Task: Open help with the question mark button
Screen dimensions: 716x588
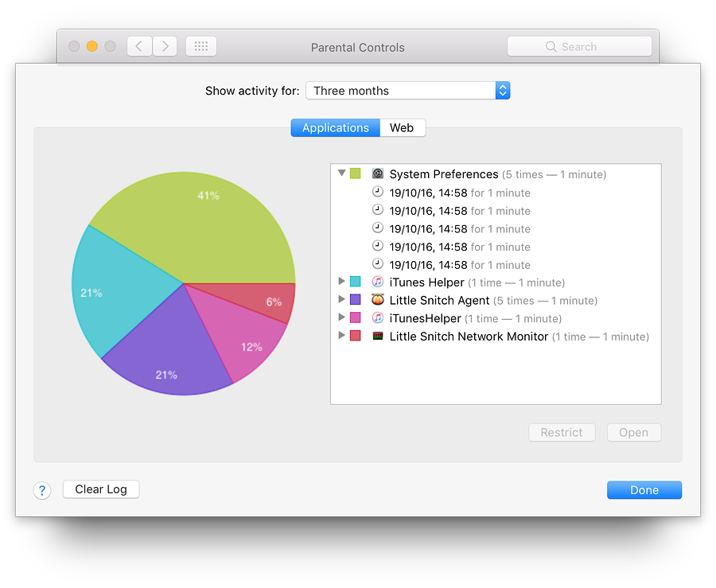Action: 42,490
